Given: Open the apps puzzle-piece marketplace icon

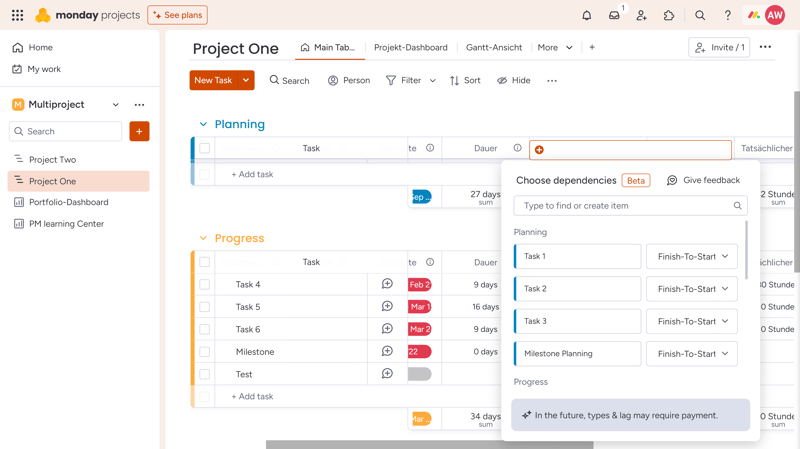Looking at the screenshot, I should (669, 15).
